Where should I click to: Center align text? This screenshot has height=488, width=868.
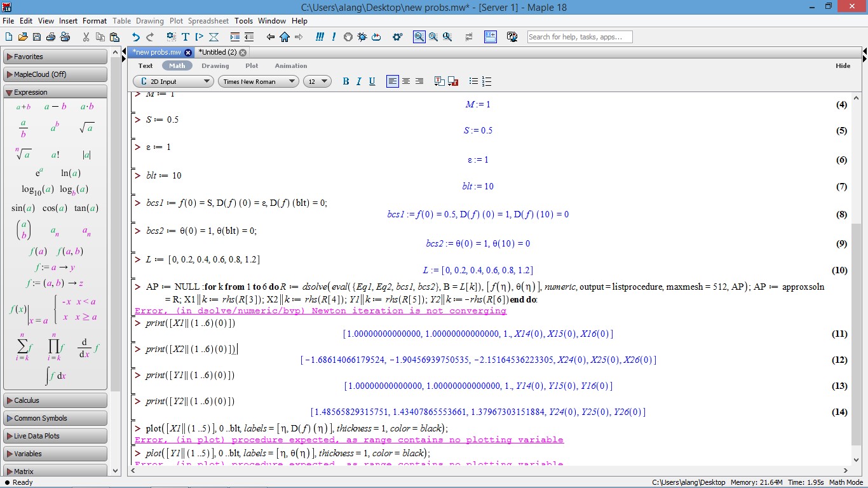(406, 81)
